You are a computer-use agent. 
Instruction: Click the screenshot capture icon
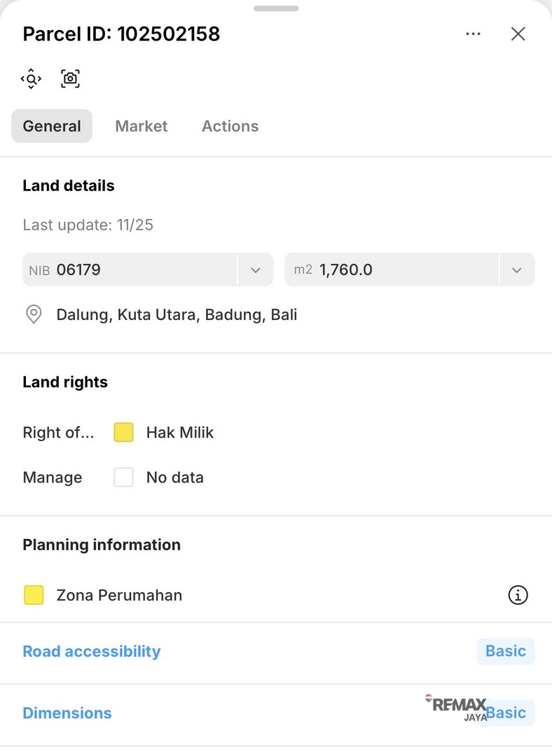70,78
